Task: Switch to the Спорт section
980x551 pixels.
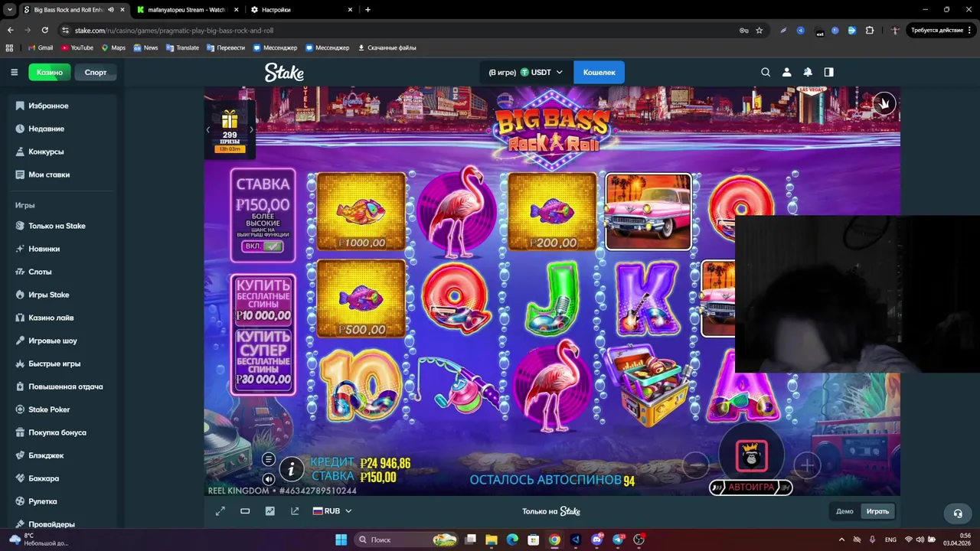Action: tap(96, 72)
